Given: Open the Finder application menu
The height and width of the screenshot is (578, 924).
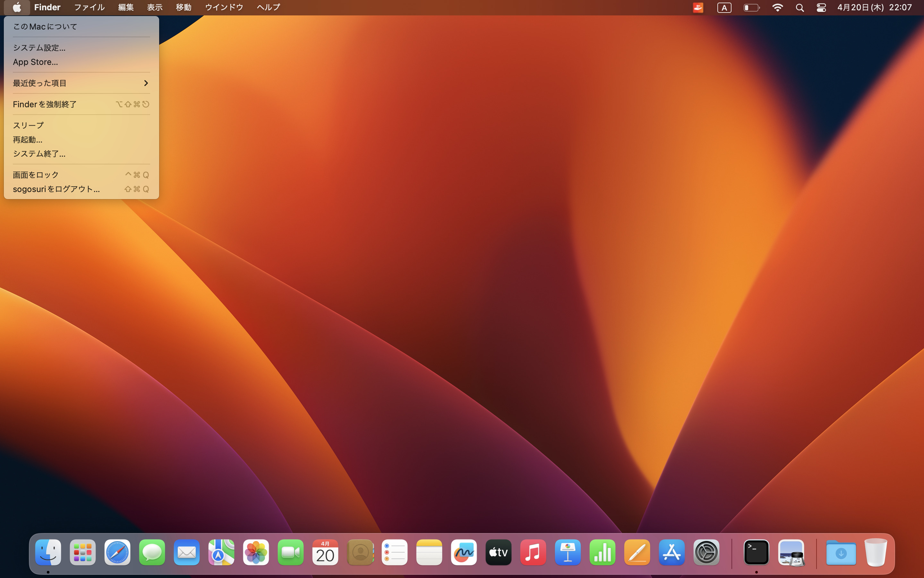Looking at the screenshot, I should coord(47,7).
